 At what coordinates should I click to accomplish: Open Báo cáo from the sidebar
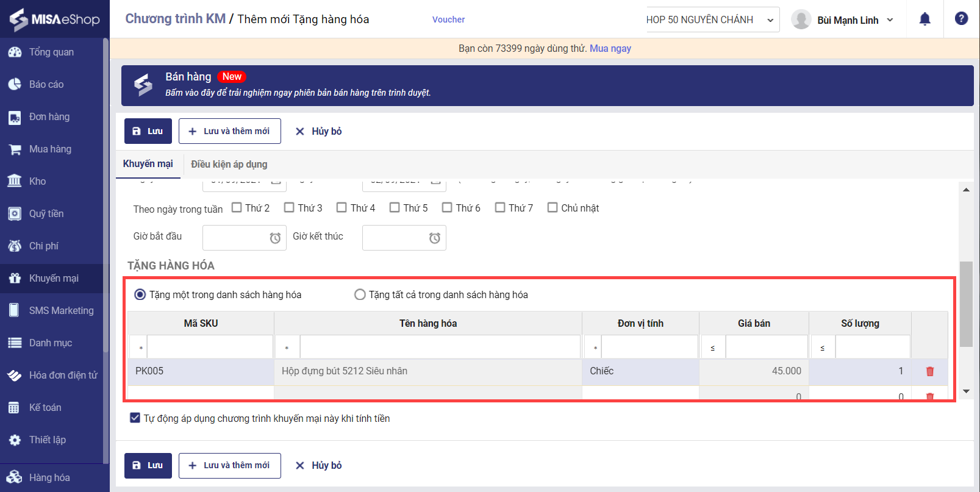click(x=46, y=84)
